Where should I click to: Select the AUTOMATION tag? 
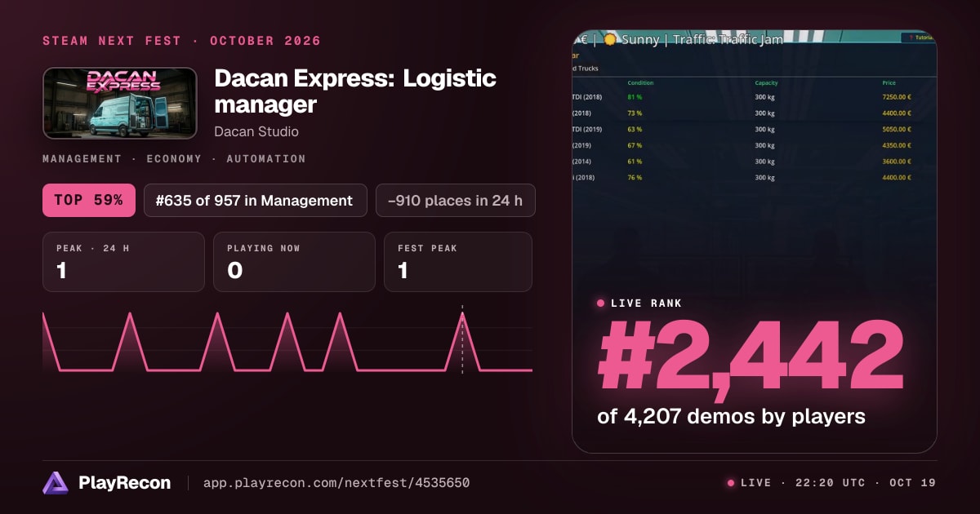[x=266, y=159]
